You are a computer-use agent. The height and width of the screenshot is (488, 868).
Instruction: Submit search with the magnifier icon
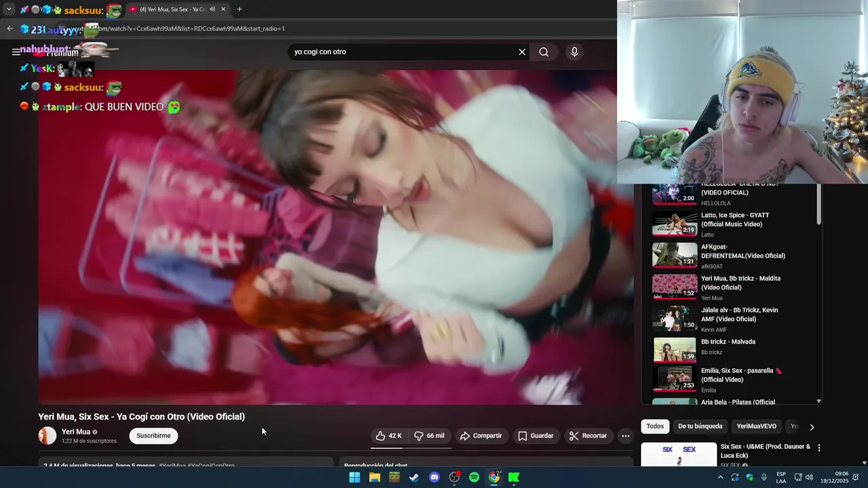(544, 52)
